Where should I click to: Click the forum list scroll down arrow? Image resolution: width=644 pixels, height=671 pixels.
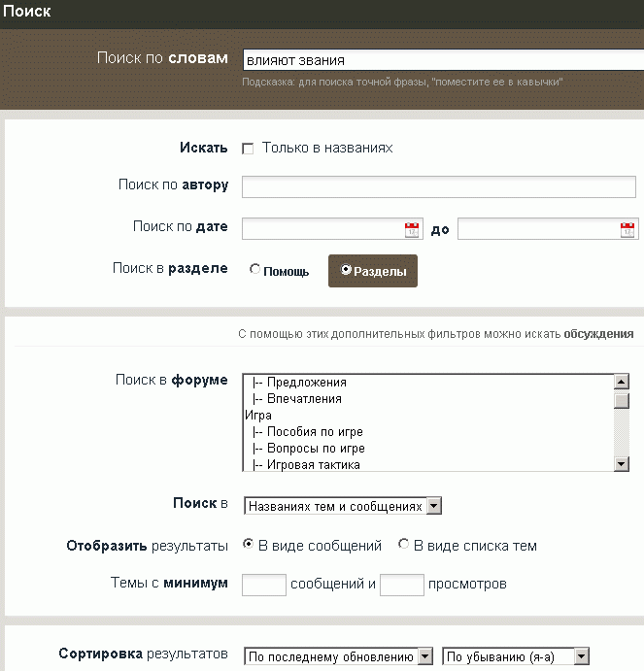[x=622, y=463]
